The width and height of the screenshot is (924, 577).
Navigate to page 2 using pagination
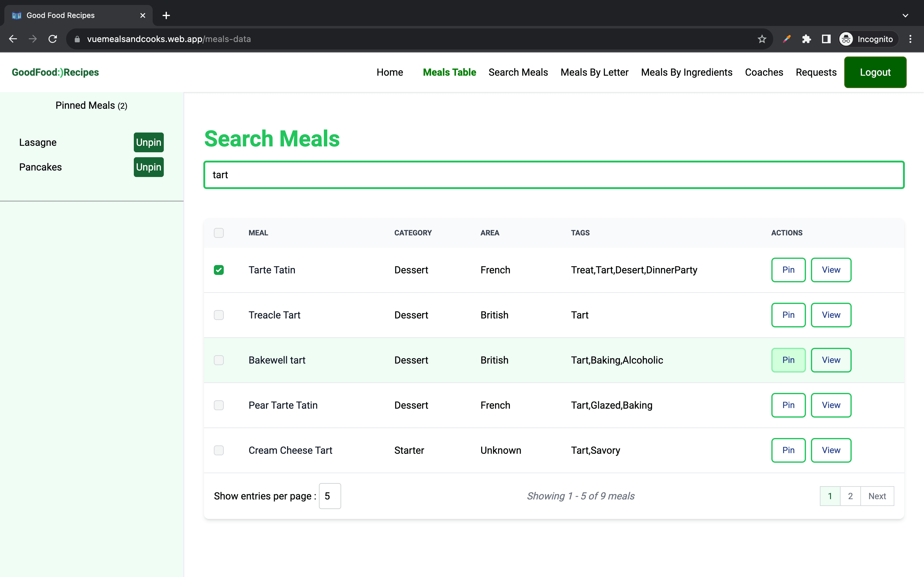850,496
